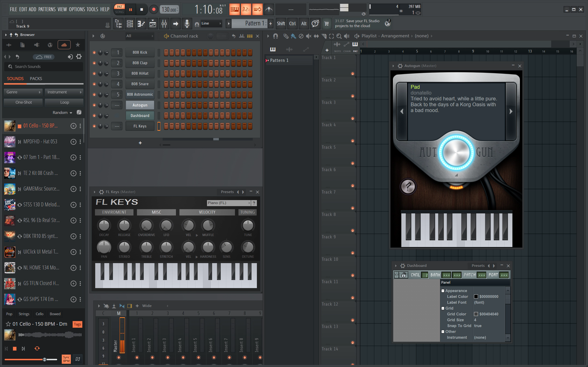The image size is (588, 367).
Task: Open the TOOLS menu
Action: (x=92, y=9)
